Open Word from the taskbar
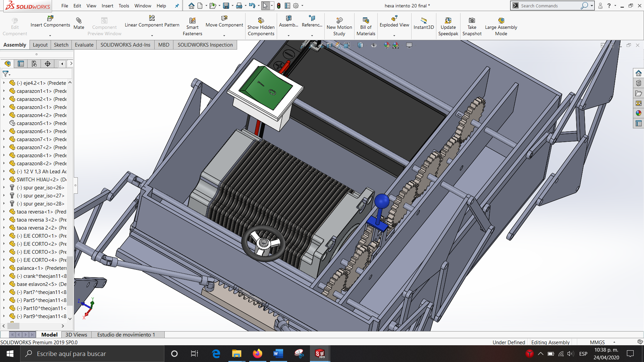644x362 pixels. pos(278,354)
